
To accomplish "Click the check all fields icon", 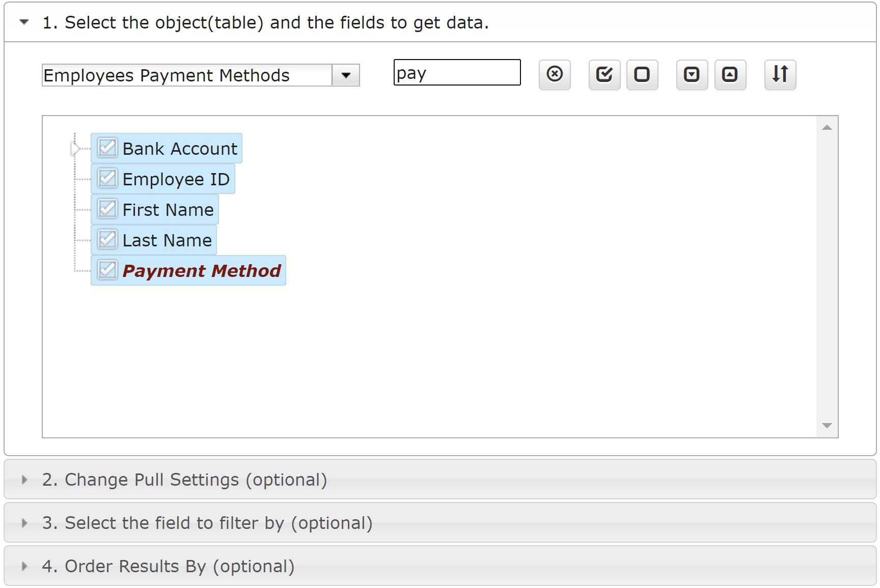I will point(604,74).
